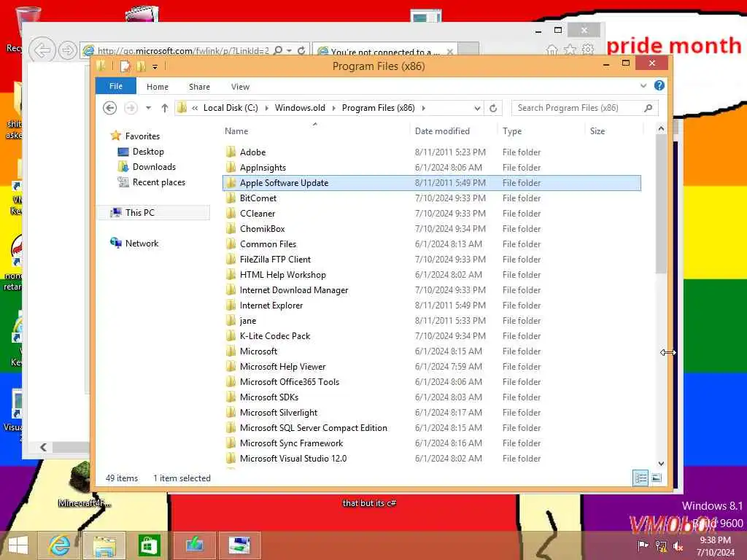
Task: Click New folder icon in quick access toolbar
Action: pos(142,66)
